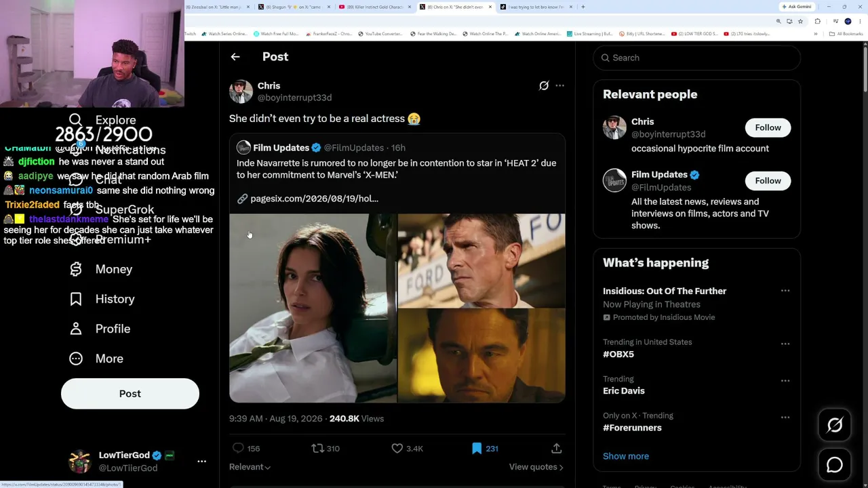Focus the Search input field
The width and height of the screenshot is (868, 488).
[697, 58]
